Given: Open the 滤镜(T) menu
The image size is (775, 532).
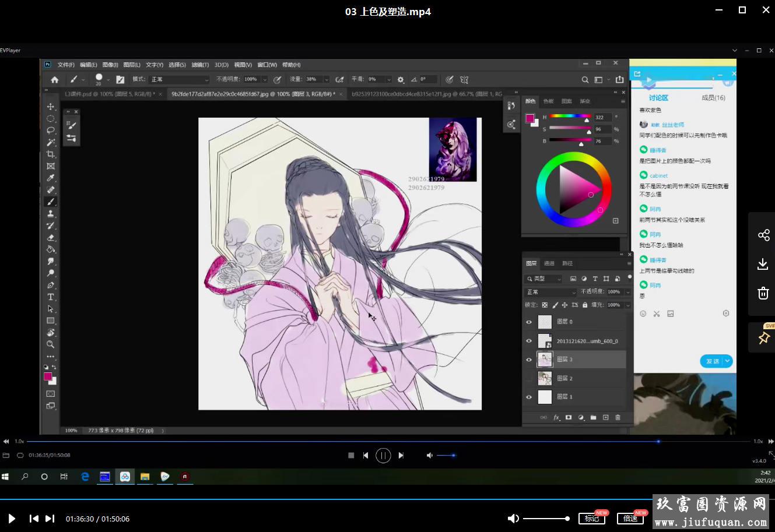Looking at the screenshot, I should 200,65.
